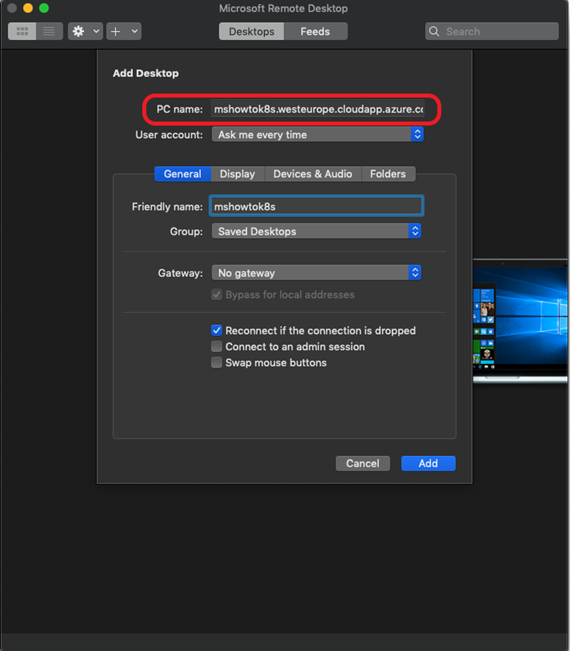The height and width of the screenshot is (651, 570).
Task: Maximize window with green button
Action: [x=44, y=8]
